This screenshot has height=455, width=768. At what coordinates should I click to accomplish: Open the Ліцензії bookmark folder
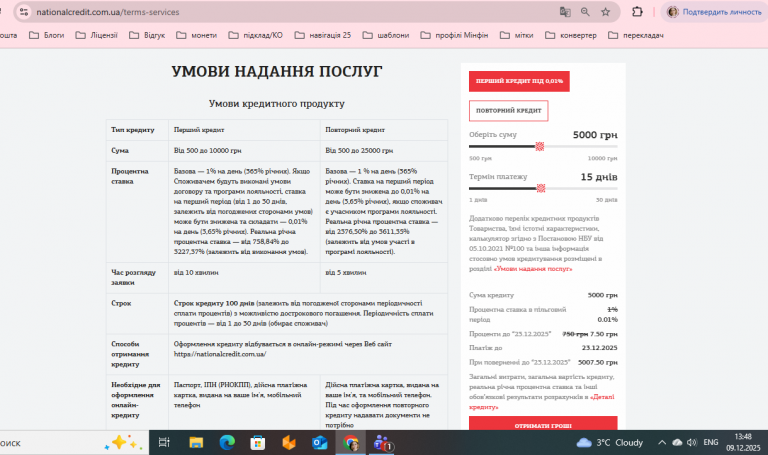(x=96, y=35)
